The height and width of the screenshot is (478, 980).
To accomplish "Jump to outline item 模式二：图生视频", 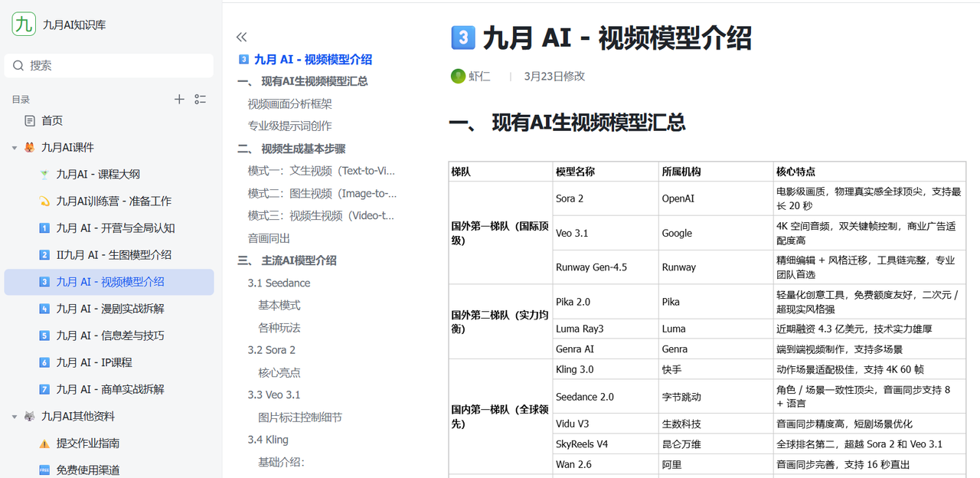I will pyautogui.click(x=322, y=193).
